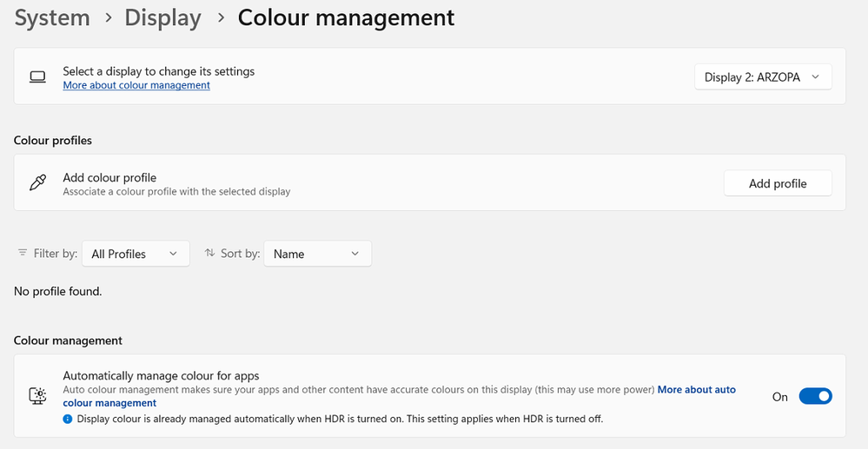This screenshot has height=449, width=868.
Task: Go back to System in breadcrumb
Action: (52, 17)
